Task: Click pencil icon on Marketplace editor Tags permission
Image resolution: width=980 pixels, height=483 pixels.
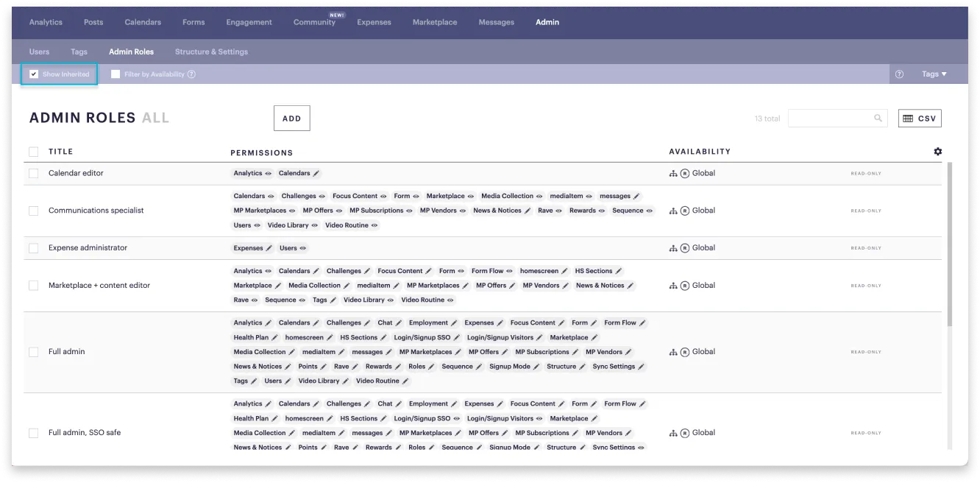Action: 333,300
